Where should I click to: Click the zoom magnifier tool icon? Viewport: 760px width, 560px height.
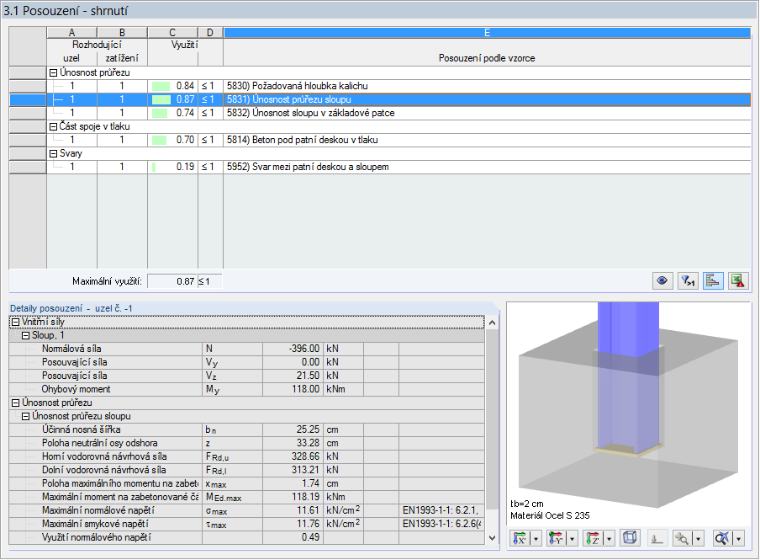[682, 538]
